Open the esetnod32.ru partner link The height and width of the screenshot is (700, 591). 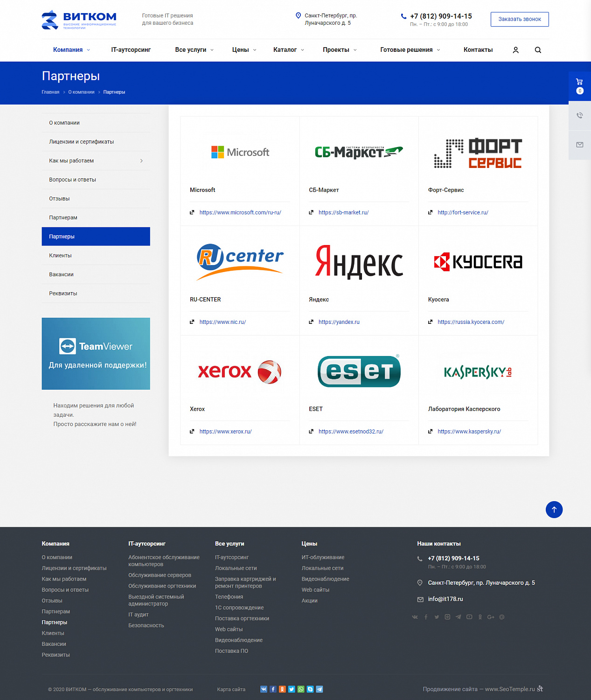(351, 432)
